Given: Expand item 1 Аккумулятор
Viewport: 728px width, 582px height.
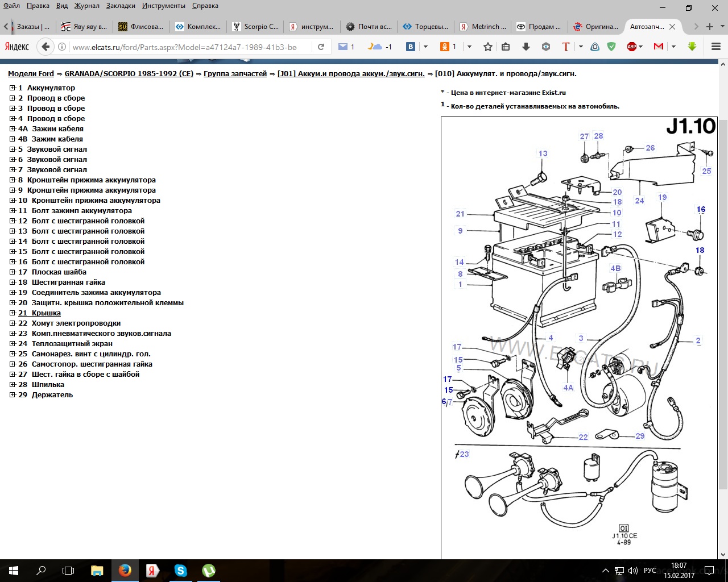Looking at the screenshot, I should tap(12, 88).
